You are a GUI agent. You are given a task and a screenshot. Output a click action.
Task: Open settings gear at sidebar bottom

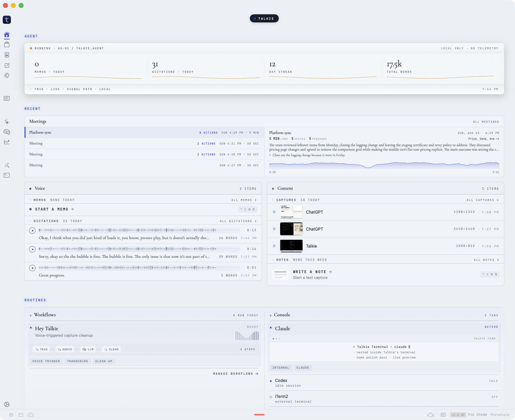tap(7, 404)
